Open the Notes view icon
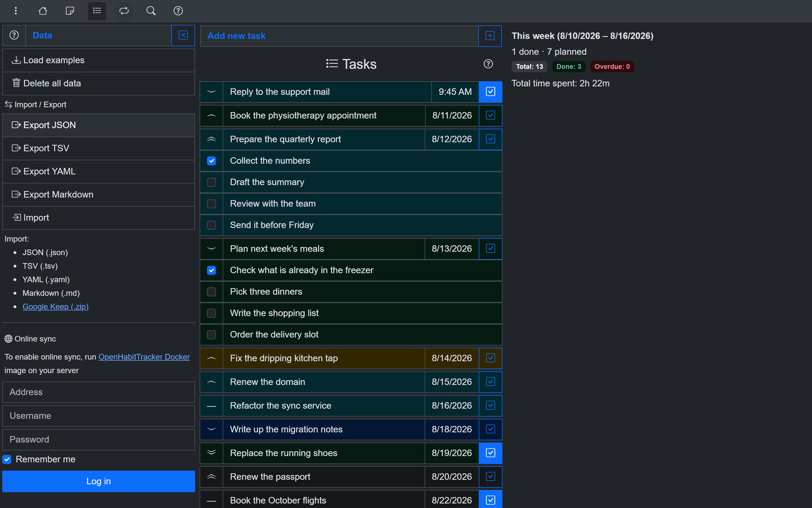812x508 pixels. [x=70, y=11]
